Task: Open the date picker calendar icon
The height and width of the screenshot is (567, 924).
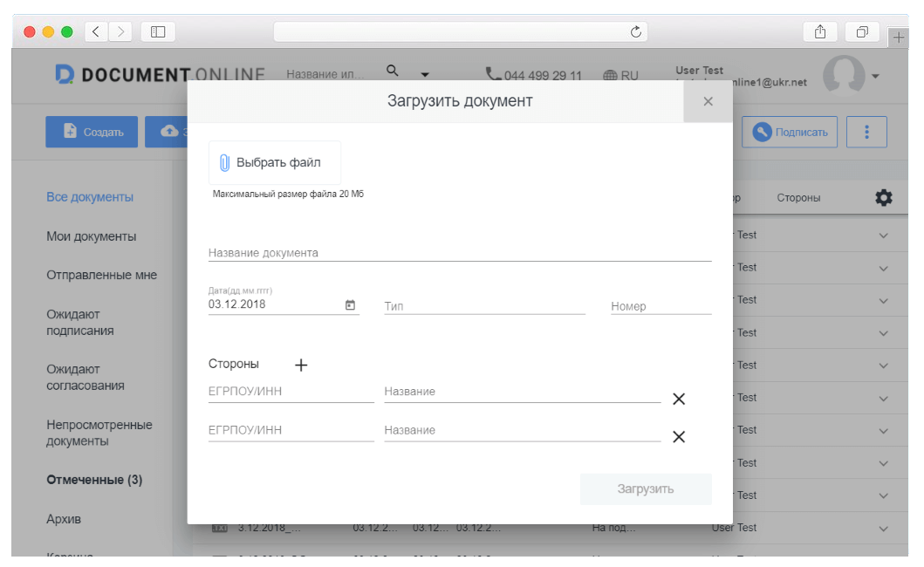Action: click(x=350, y=305)
